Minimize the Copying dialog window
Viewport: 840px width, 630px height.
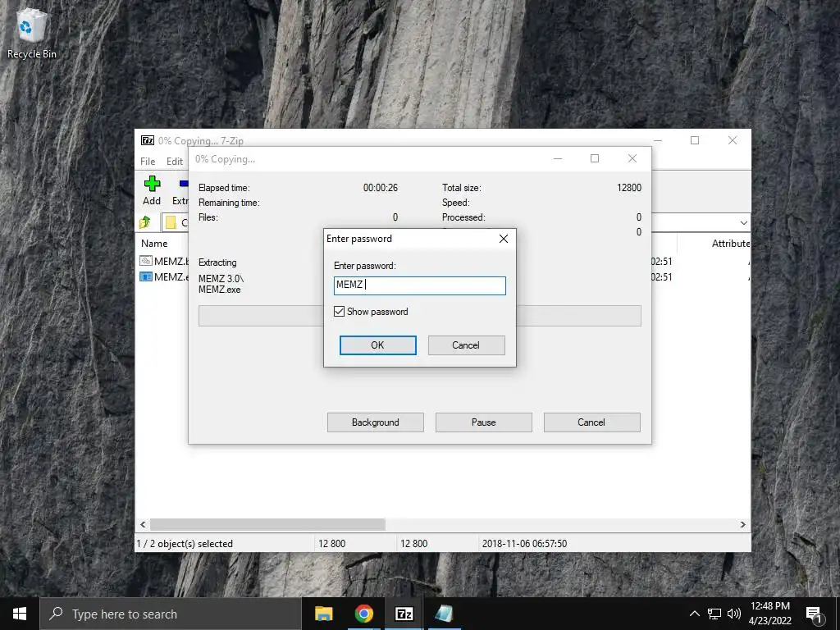[558, 158]
